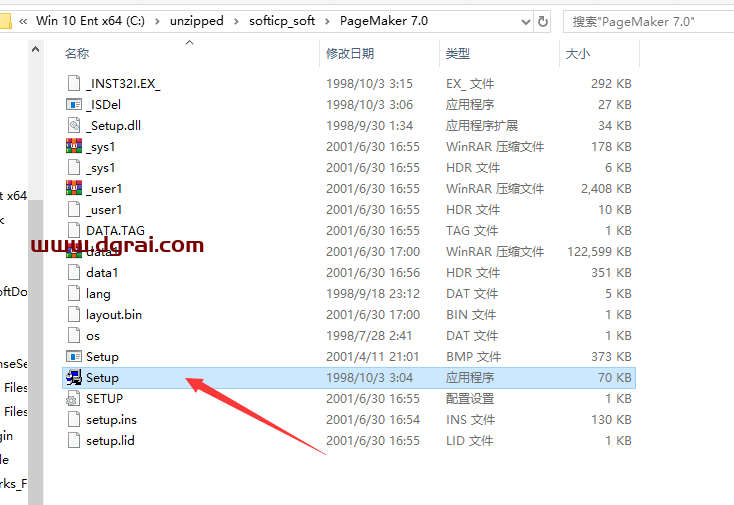Select the setup.lid file name
This screenshot has height=505, width=734.
pyautogui.click(x=110, y=440)
